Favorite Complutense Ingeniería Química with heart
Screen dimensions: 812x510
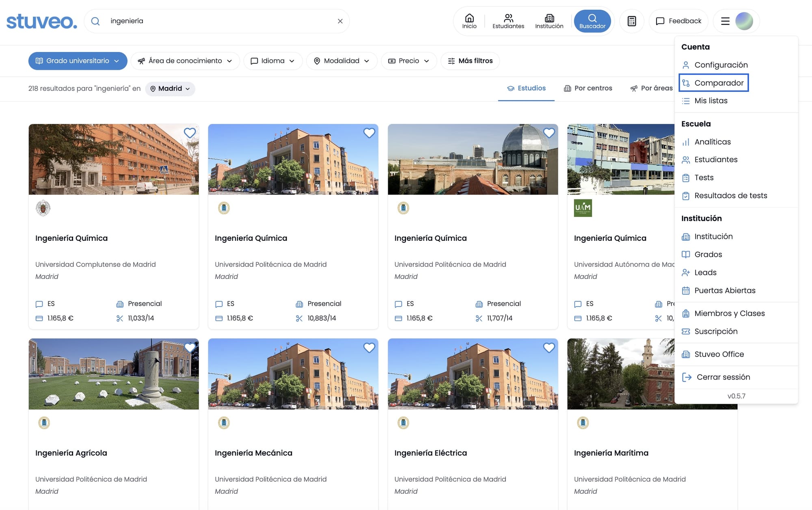point(190,133)
